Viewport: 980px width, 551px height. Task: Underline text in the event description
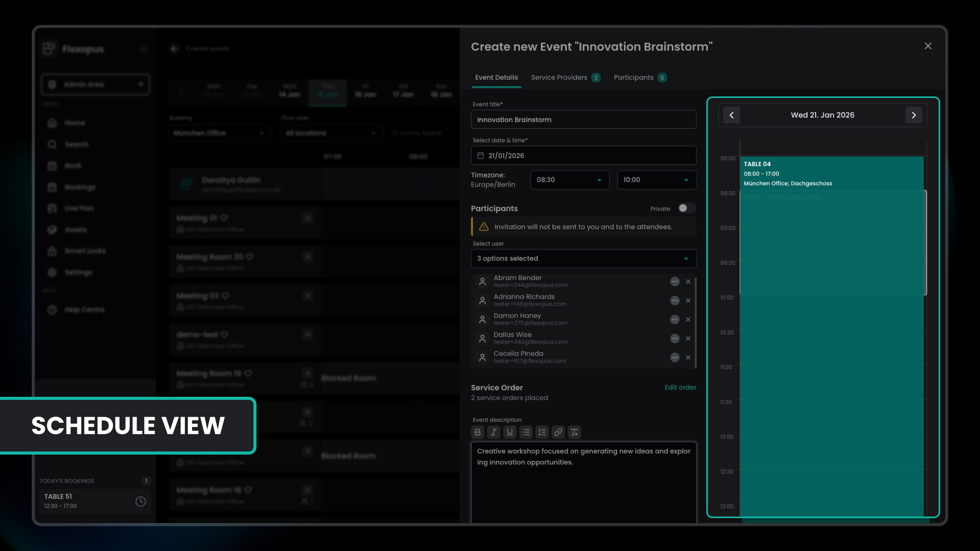point(510,432)
